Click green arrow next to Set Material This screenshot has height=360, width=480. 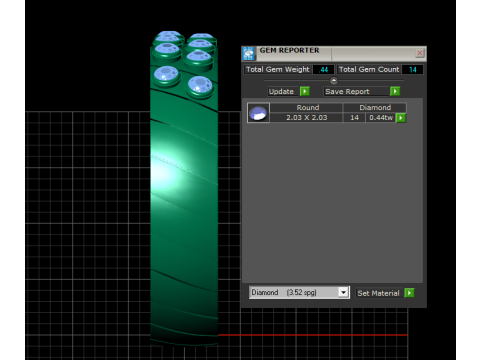(x=409, y=293)
